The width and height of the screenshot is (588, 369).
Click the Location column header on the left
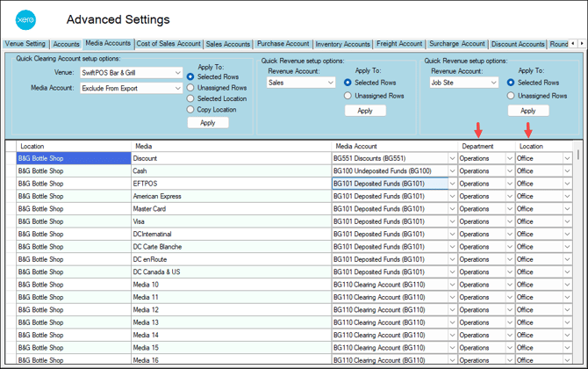point(74,146)
